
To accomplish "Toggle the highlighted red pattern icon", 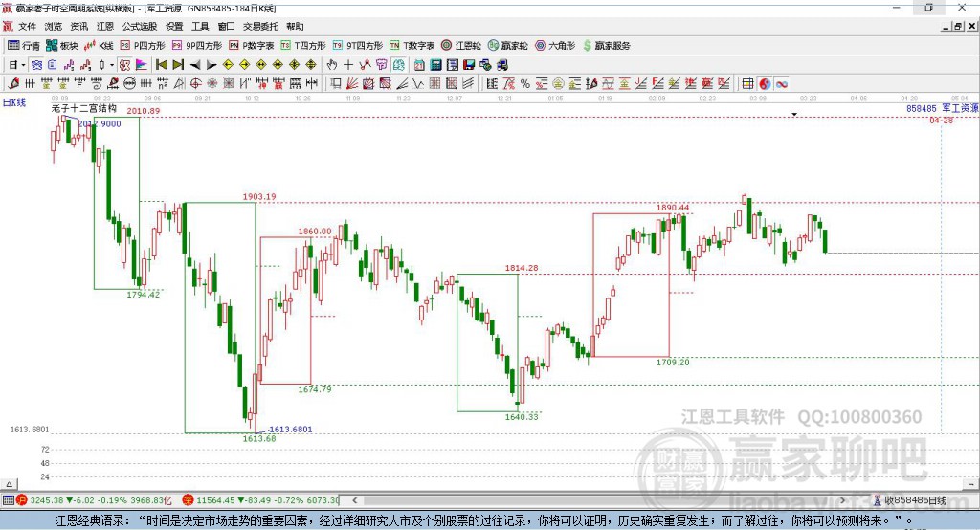I will coord(124,64).
